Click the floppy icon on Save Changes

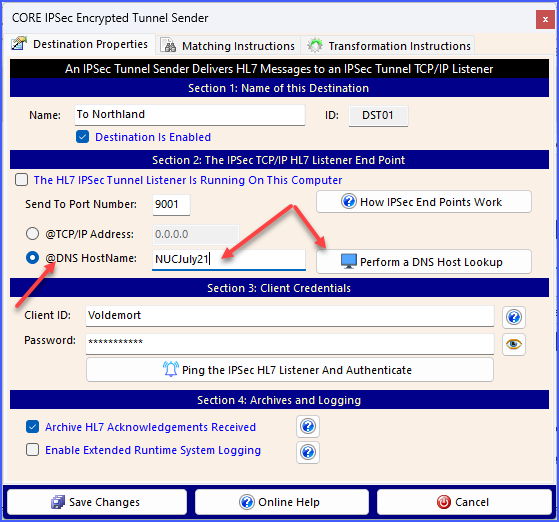pyautogui.click(x=58, y=502)
